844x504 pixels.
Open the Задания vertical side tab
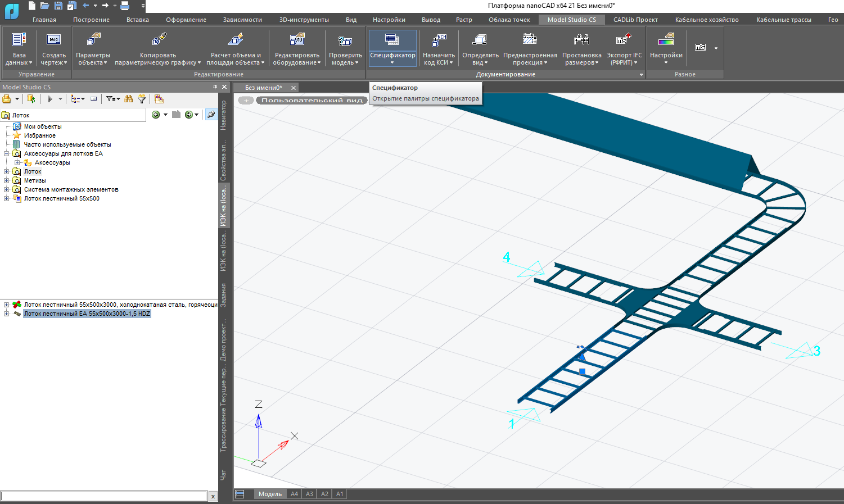point(223,295)
